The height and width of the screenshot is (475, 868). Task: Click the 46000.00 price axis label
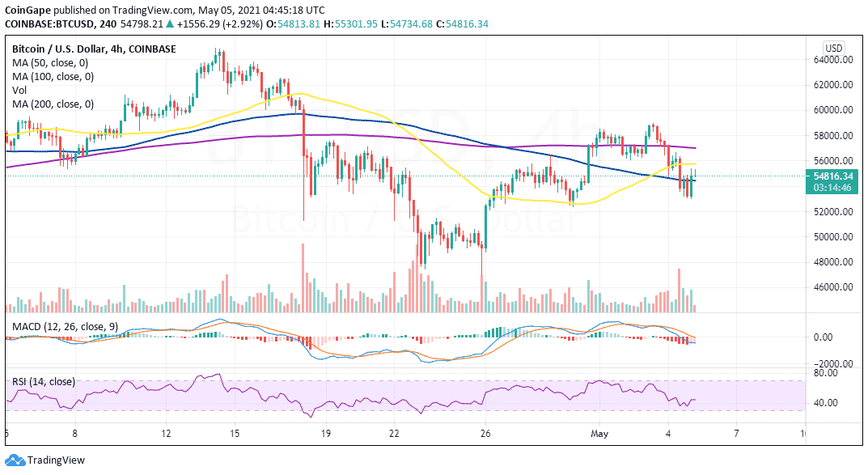pyautogui.click(x=832, y=287)
